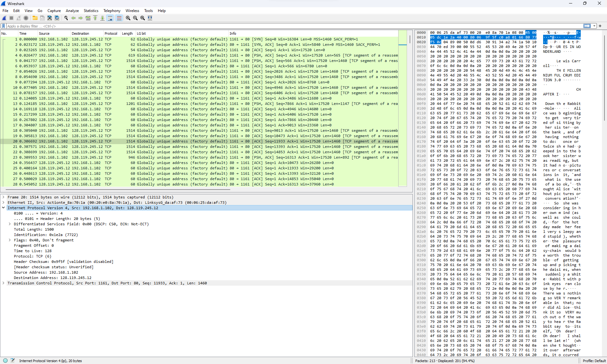Screen dimensions: 607x364
Task: Open a saved capture file
Action: (35, 18)
